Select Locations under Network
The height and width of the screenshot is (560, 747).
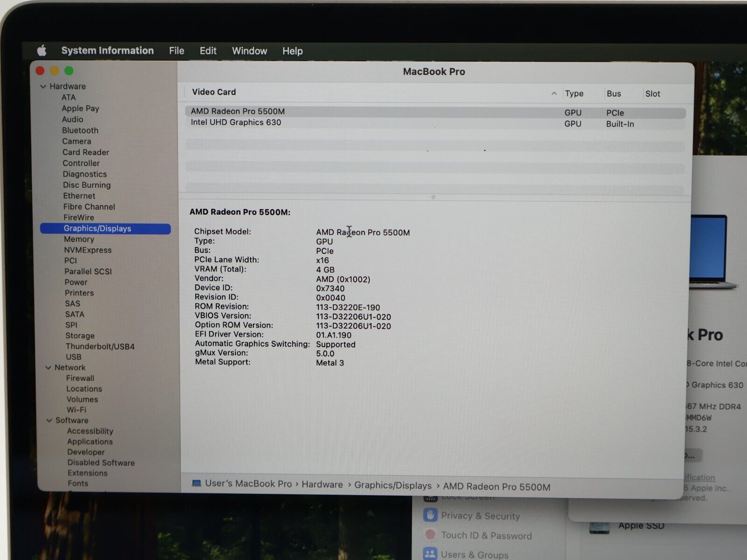[84, 389]
